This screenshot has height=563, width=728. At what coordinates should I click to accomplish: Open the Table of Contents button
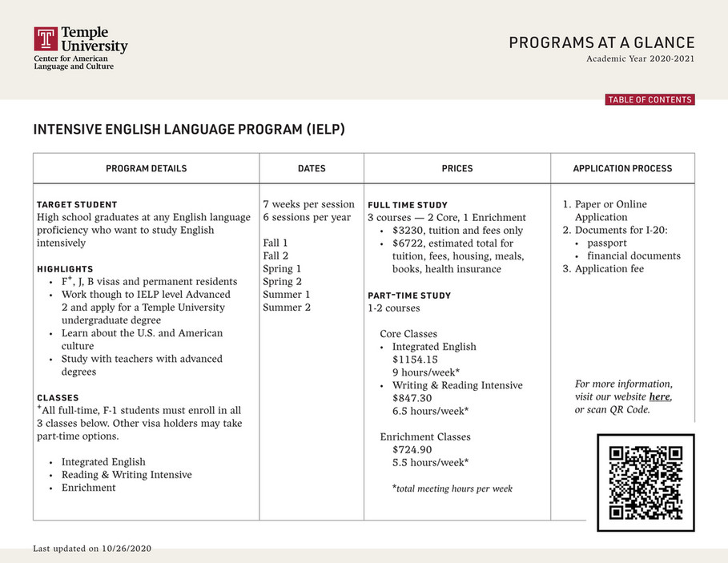click(x=650, y=100)
